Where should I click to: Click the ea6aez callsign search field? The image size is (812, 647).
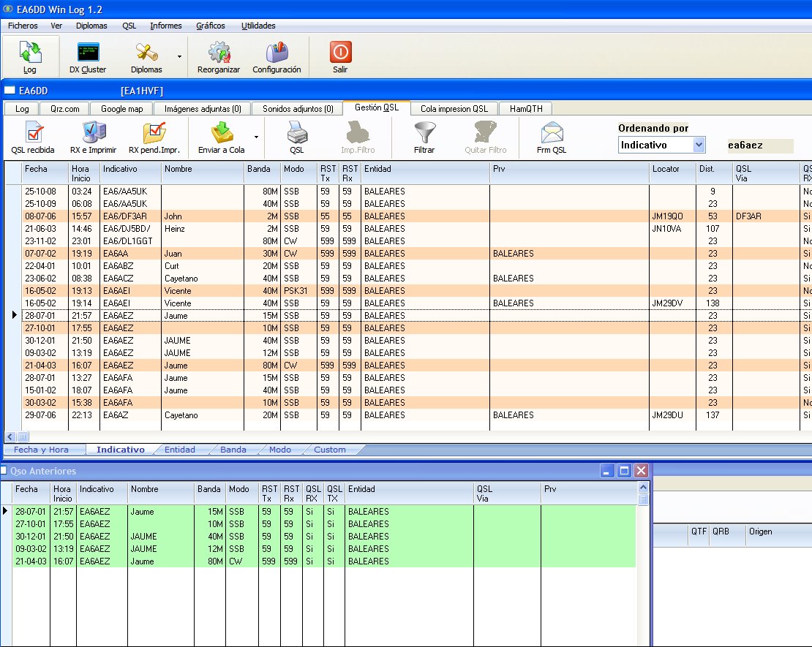click(x=759, y=145)
